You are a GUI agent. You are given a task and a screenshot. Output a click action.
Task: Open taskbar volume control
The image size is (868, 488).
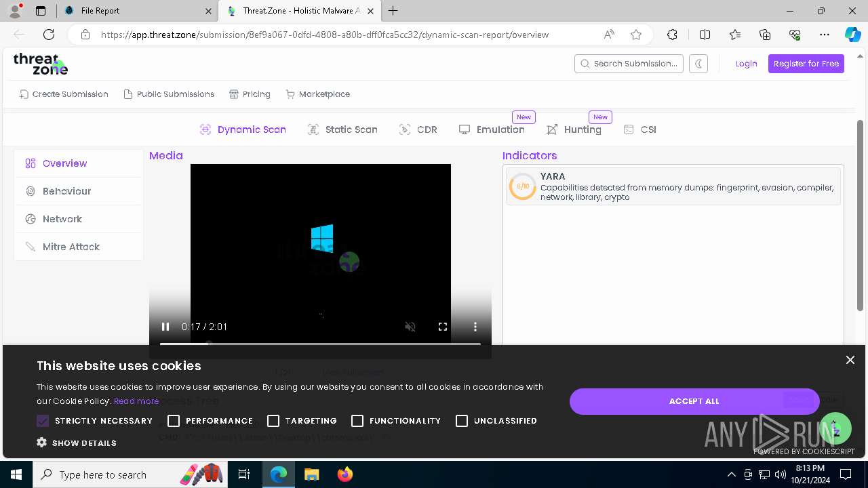click(781, 474)
